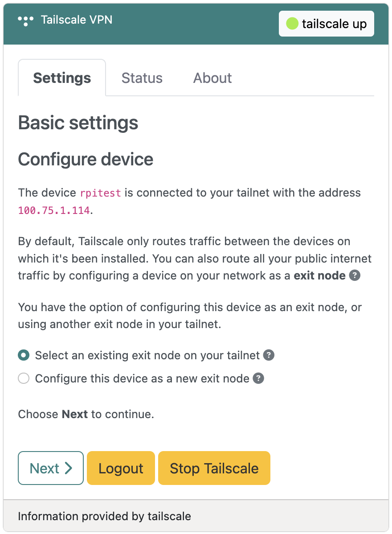Screen dimensions: 392x534
Task: Click the rpitest device name
Action: click(100, 193)
